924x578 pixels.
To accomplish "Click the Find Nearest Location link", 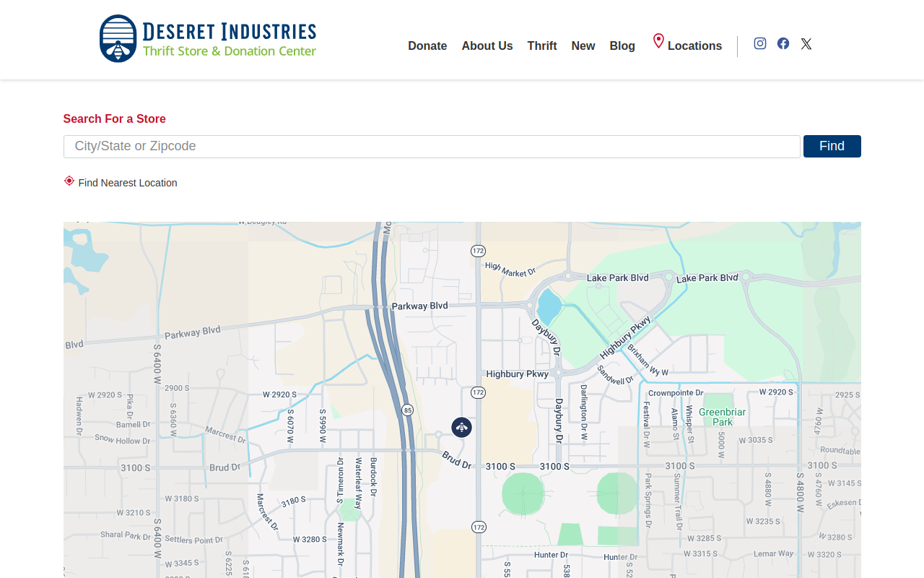I will (128, 183).
